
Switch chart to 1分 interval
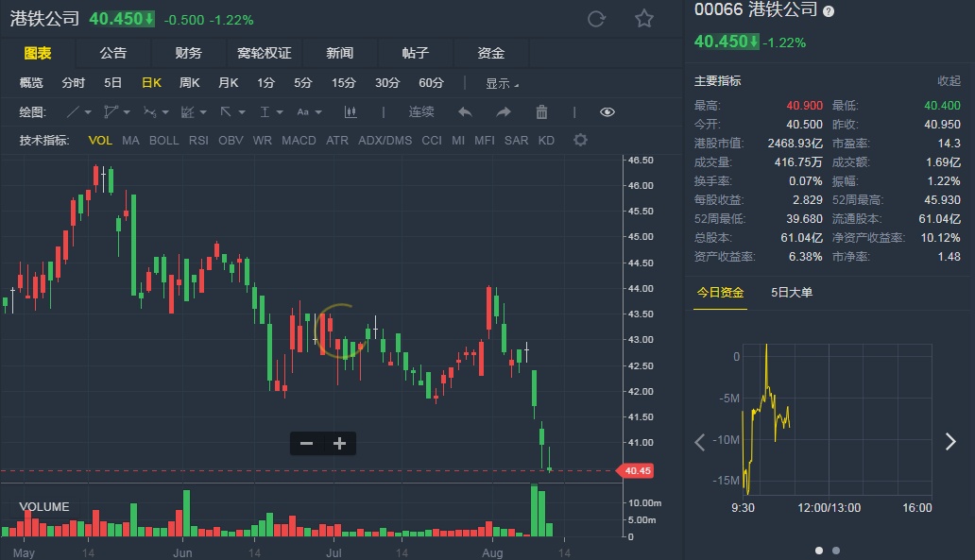pos(265,83)
